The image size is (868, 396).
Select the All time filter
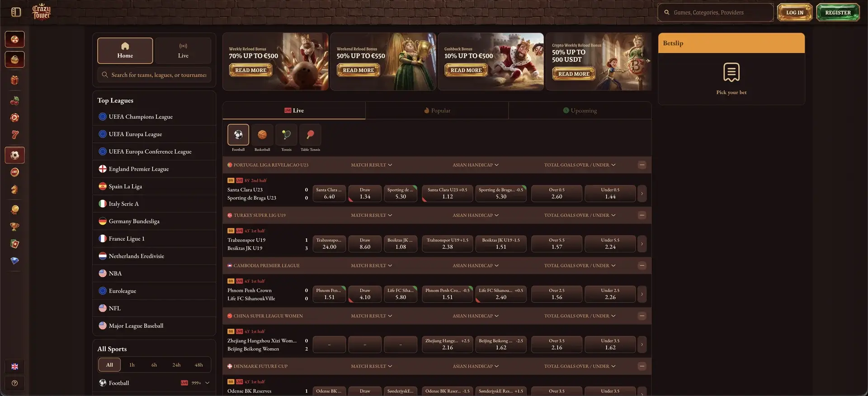click(x=109, y=365)
